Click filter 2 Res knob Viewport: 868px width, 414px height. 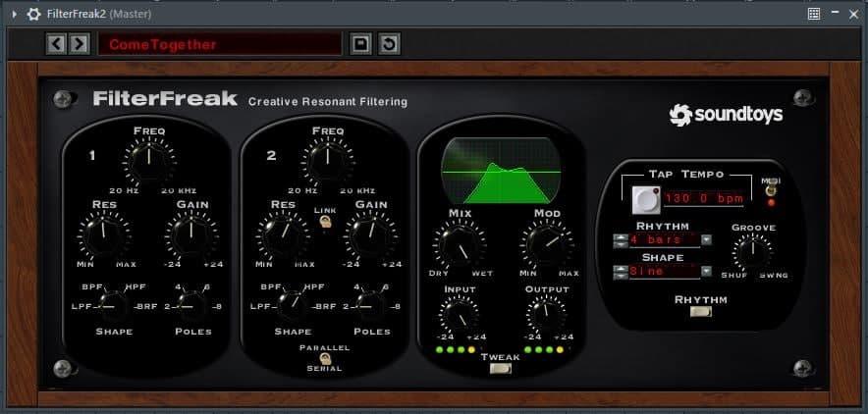(283, 234)
